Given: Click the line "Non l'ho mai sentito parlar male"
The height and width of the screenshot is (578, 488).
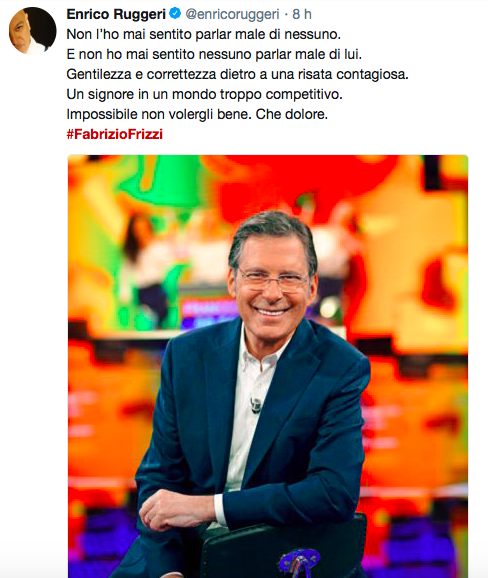Looking at the screenshot, I should click(203, 34).
